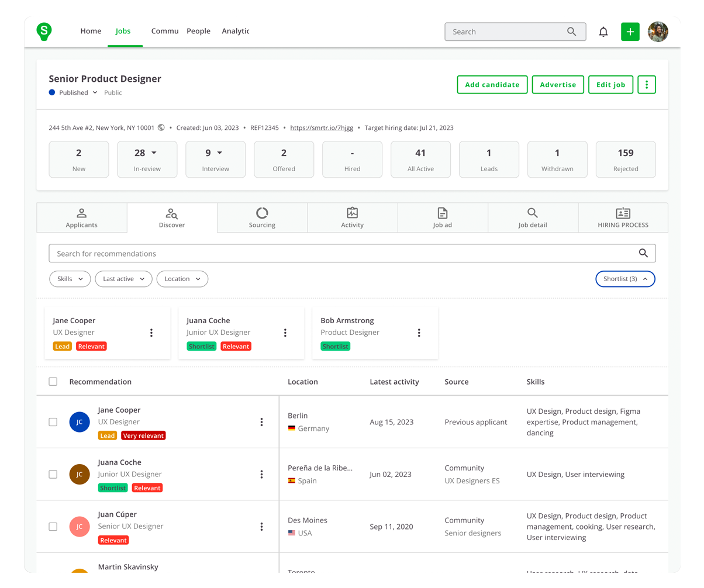
Task: Open the smrtr.io job link
Action: point(322,128)
